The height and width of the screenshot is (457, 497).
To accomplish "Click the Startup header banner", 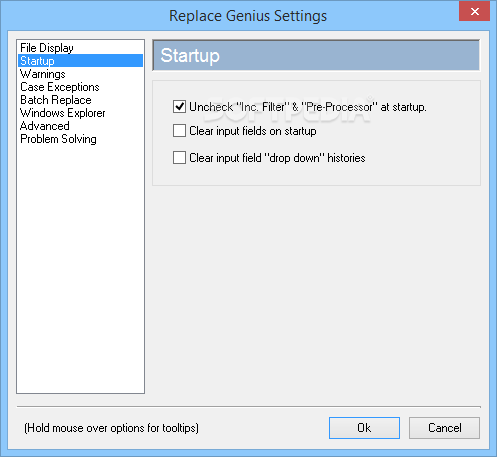I will click(316, 55).
